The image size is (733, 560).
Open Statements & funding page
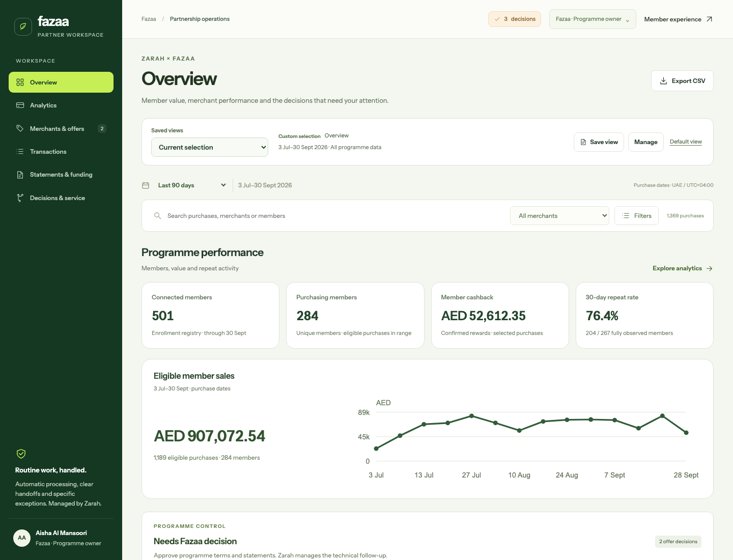(x=61, y=175)
